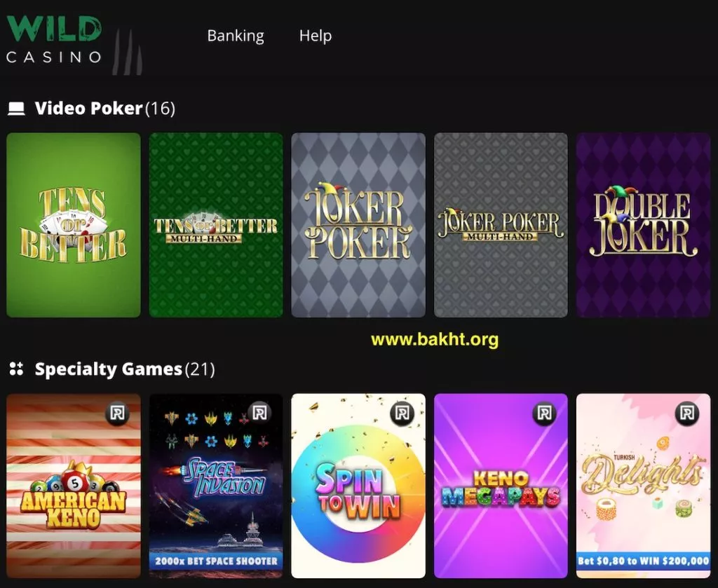
Task: Play American Keno
Action: [x=73, y=486]
